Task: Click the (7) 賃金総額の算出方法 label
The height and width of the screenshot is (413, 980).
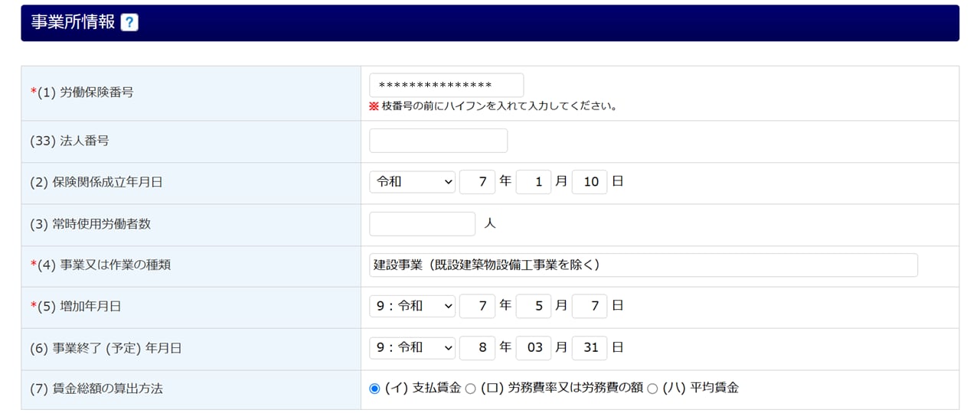Action: click(x=96, y=389)
